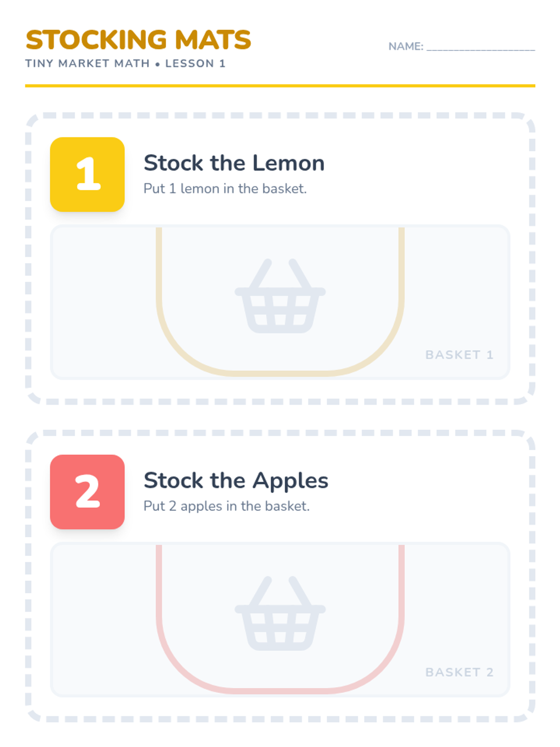Select the Stock the Apples heading
This screenshot has height=747, width=560.
coord(236,480)
